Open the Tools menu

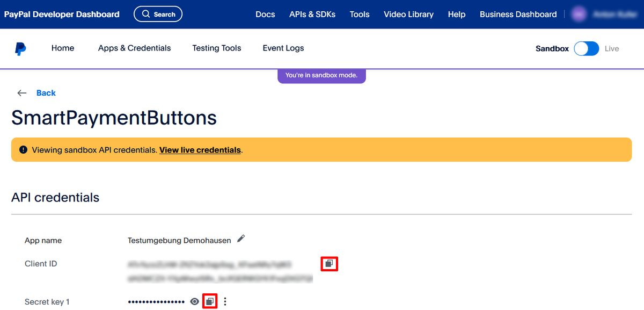(360, 15)
